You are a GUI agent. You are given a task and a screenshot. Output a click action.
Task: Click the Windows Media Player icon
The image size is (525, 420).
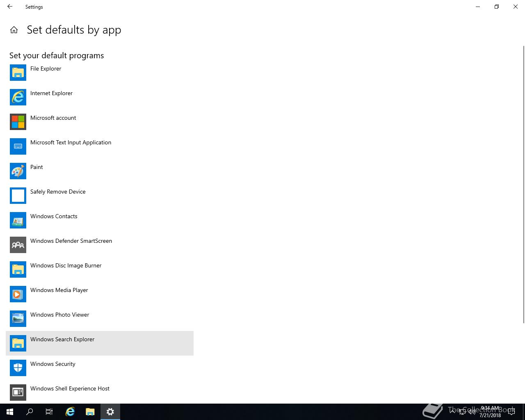pos(18,294)
